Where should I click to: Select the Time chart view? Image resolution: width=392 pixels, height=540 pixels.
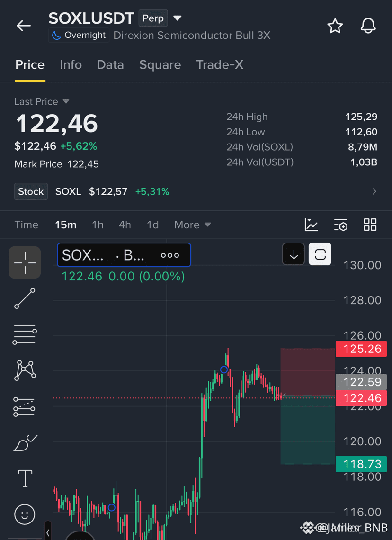click(26, 225)
